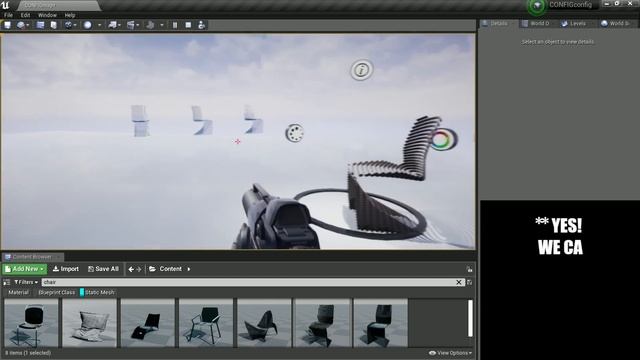Expand the Content path arrow
This screenshot has width=640, height=360.
[189, 269]
